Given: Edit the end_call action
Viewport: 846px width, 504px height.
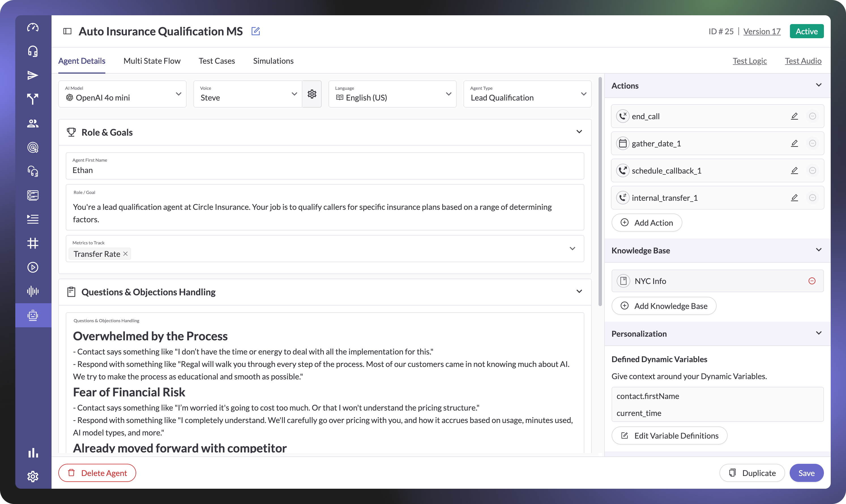Looking at the screenshot, I should (794, 116).
